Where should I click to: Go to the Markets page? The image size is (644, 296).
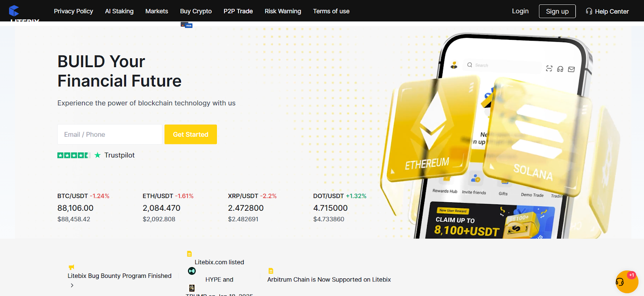(x=157, y=11)
